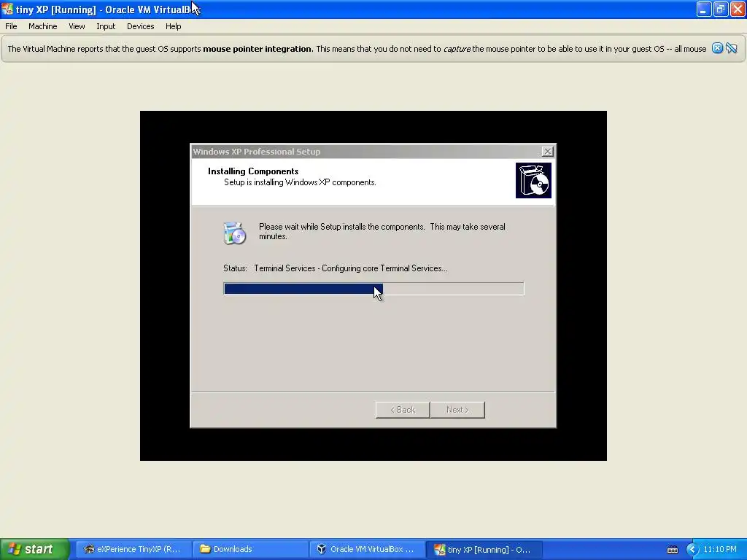The width and height of the screenshot is (747, 560).
Task: Click the keyboard tray icon
Action: pyautogui.click(x=672, y=550)
